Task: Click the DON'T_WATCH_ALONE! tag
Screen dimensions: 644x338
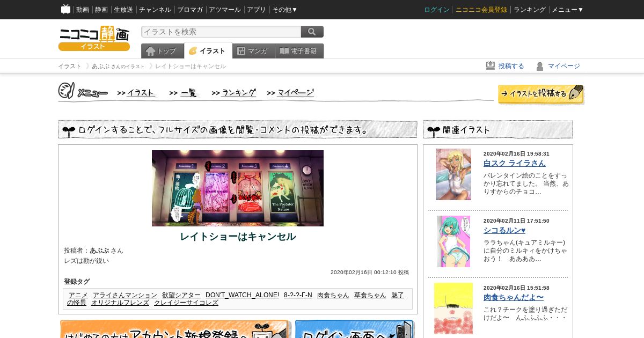Action: pos(243,295)
